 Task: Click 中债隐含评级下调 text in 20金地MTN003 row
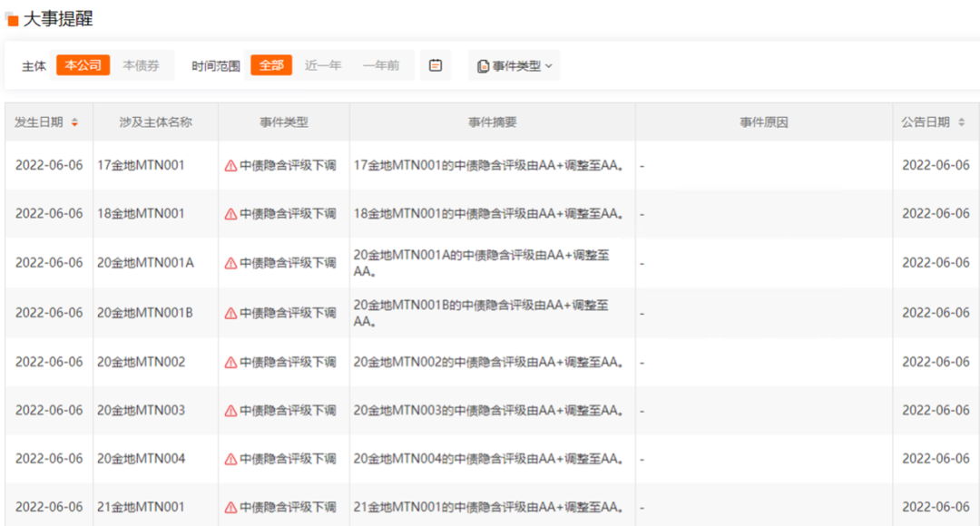coord(288,411)
